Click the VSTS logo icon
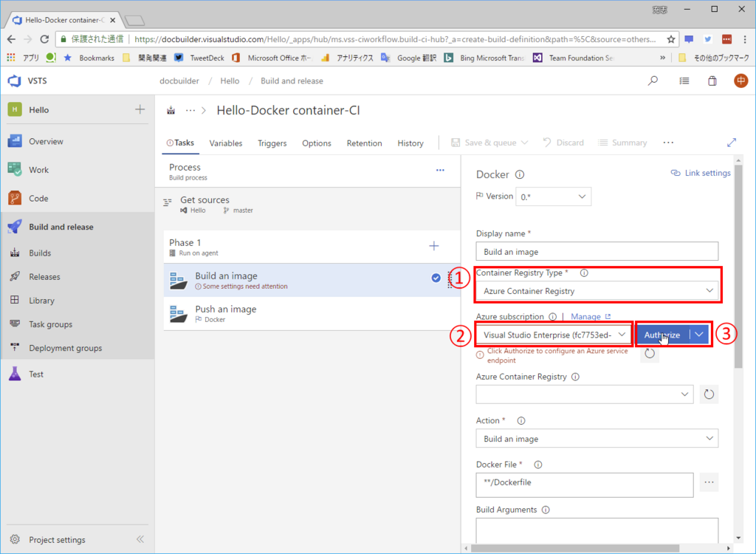 click(x=15, y=81)
